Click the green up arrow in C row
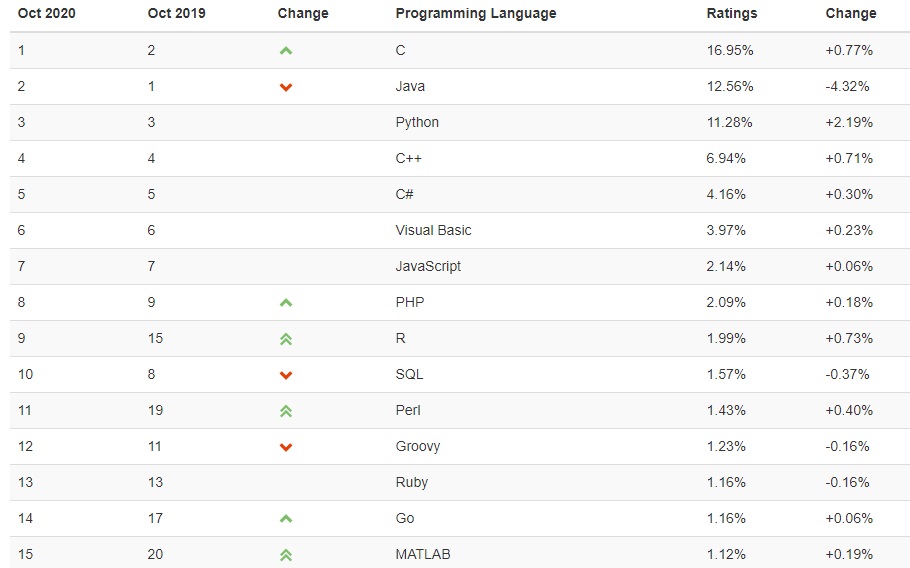The height and width of the screenshot is (568, 910). click(286, 50)
